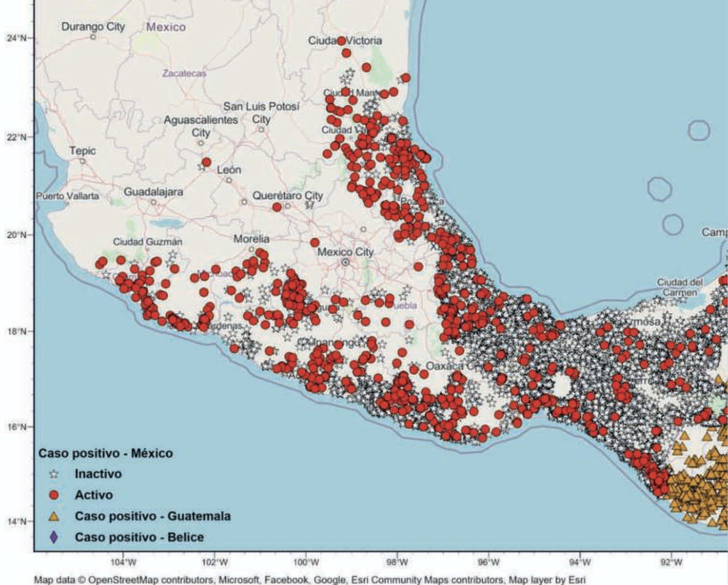Click the Mexico City capital marker

(x=345, y=262)
